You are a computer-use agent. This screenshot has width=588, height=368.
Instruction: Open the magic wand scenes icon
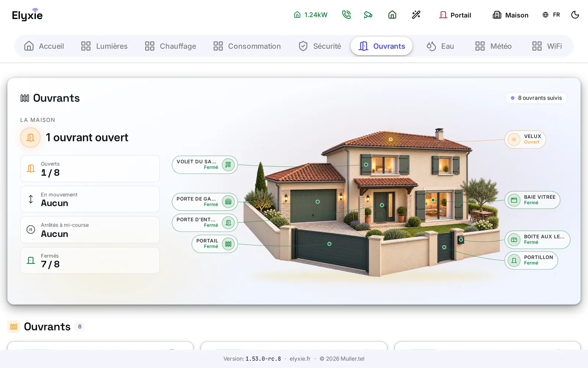pos(416,15)
